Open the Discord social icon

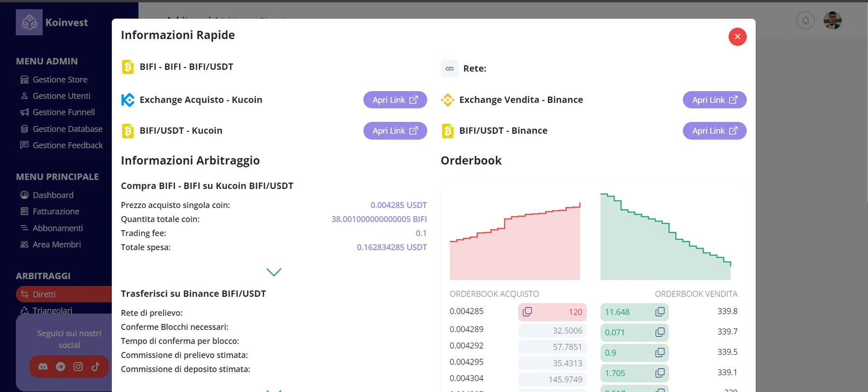pyautogui.click(x=43, y=367)
